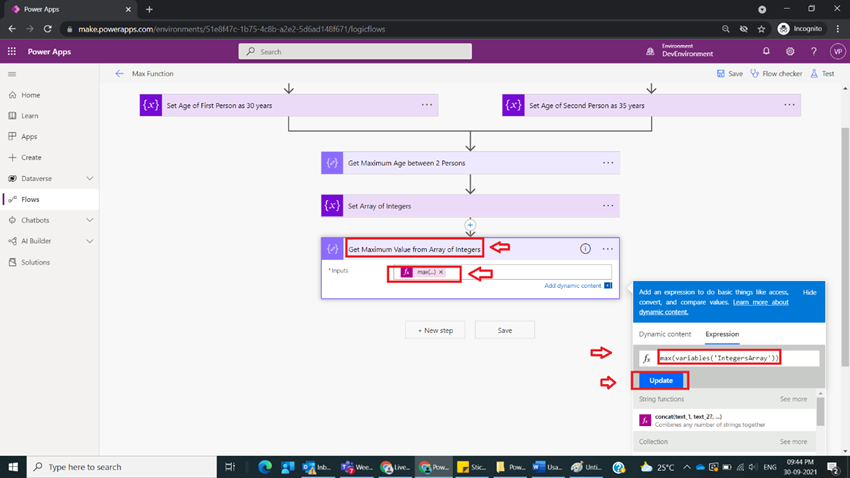Open the info icon on Get Maximum Value step
850x478 pixels.
(x=585, y=249)
